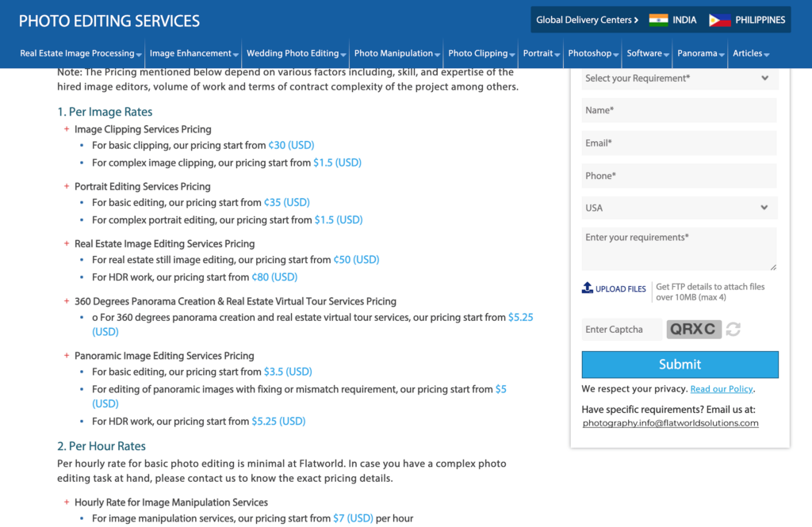Click the Name input field
The height and width of the screenshot is (527, 812).
[680, 111]
